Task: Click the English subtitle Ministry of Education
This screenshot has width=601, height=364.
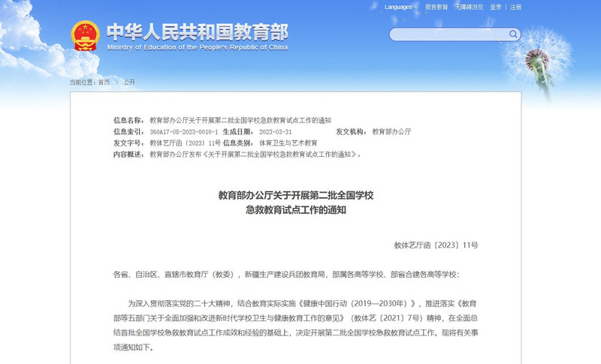Action: (198, 47)
